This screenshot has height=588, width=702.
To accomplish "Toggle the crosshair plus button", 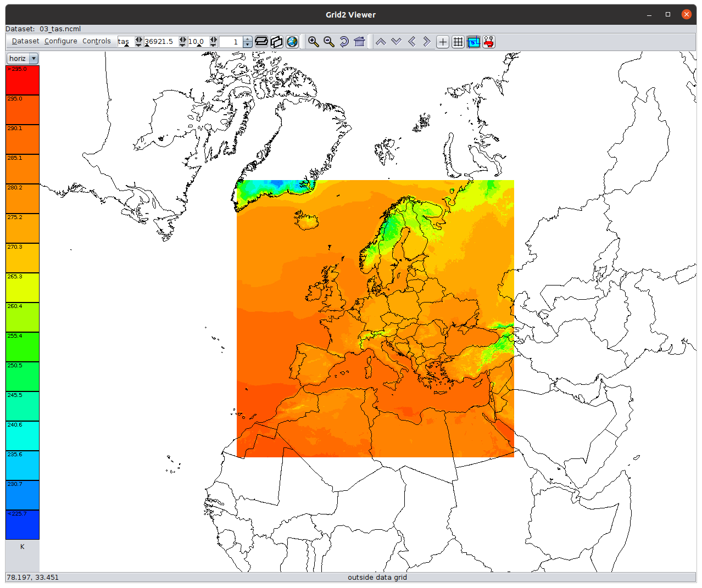I will [x=443, y=42].
